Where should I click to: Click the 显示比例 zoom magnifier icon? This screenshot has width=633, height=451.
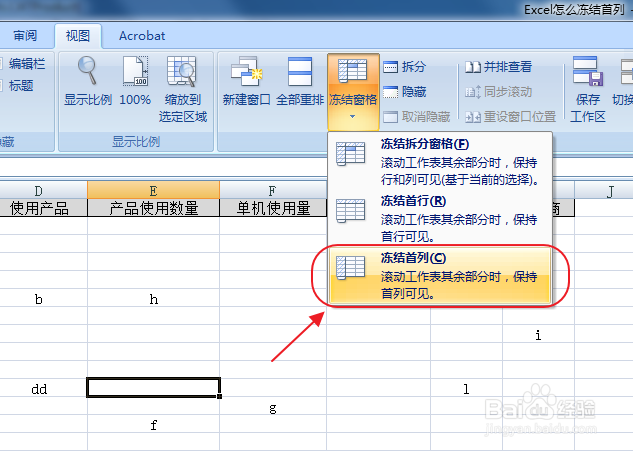[x=88, y=71]
